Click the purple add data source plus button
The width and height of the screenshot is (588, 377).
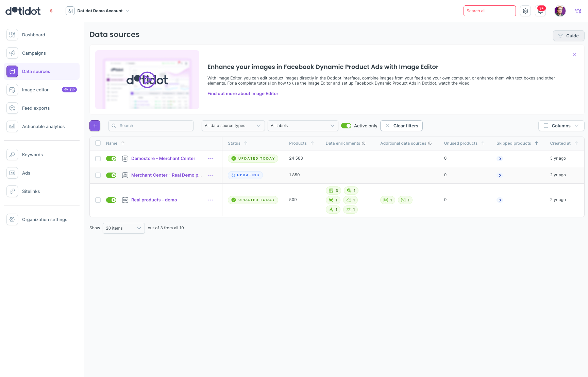point(95,126)
